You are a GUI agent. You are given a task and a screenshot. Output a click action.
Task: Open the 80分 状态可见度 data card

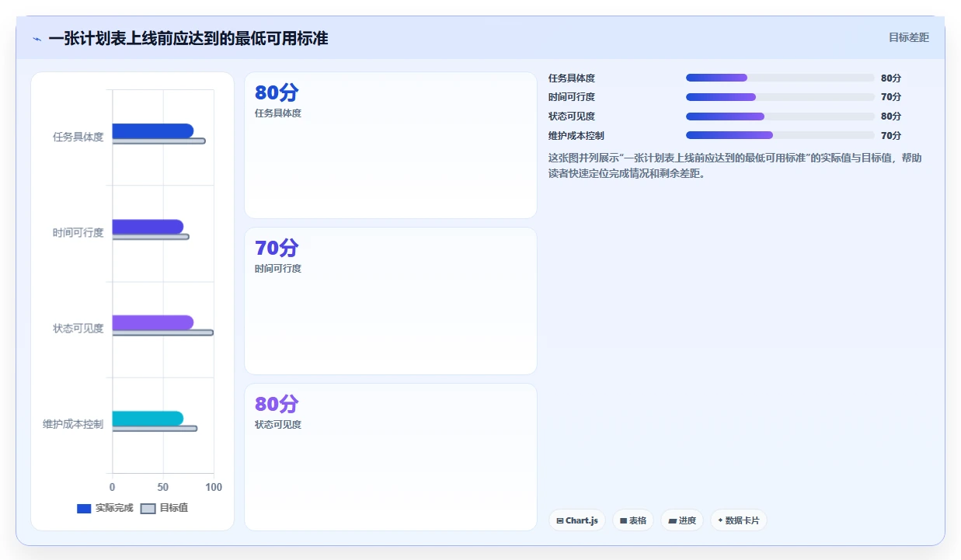(x=390, y=457)
